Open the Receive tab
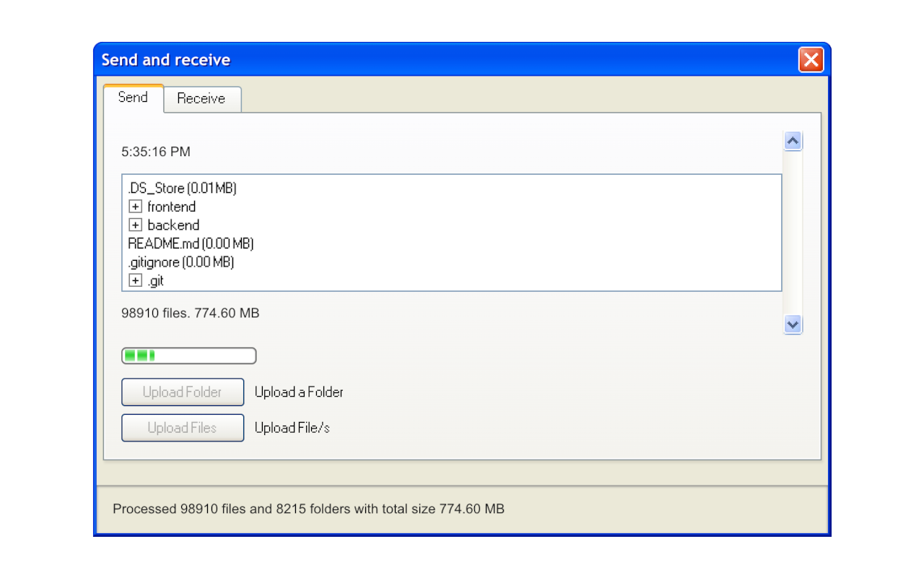The height and width of the screenshot is (578, 924). click(202, 99)
